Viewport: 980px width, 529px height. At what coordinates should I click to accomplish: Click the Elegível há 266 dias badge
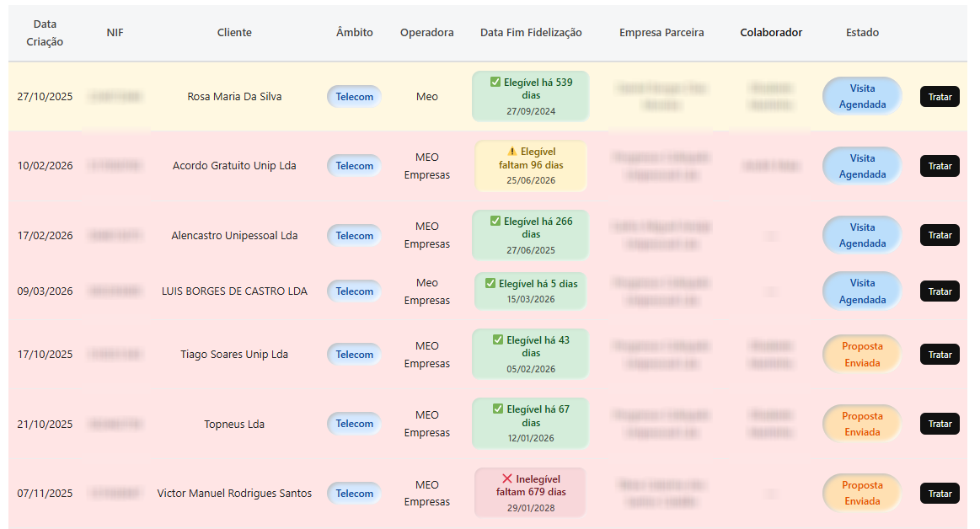pos(530,235)
